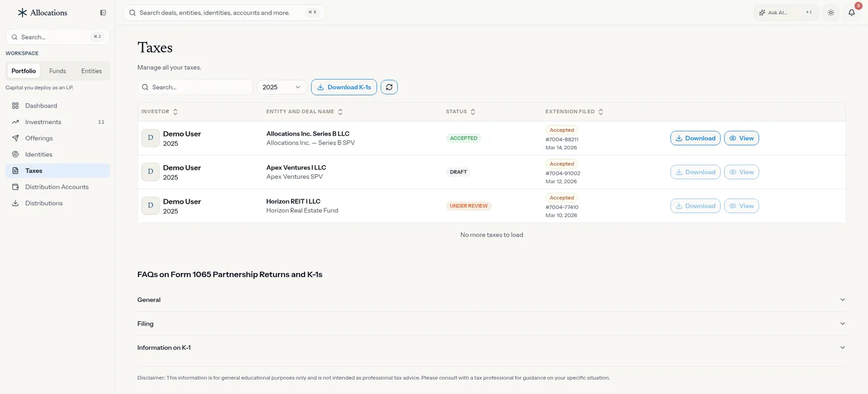Open the 2025 tax year dropdown
This screenshot has height=394, width=868.
(282, 87)
